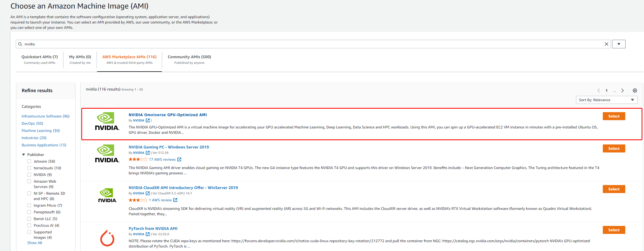Select NVIDIA CloudXR AMI
Screen dimensions: 644x251
coord(614,189)
